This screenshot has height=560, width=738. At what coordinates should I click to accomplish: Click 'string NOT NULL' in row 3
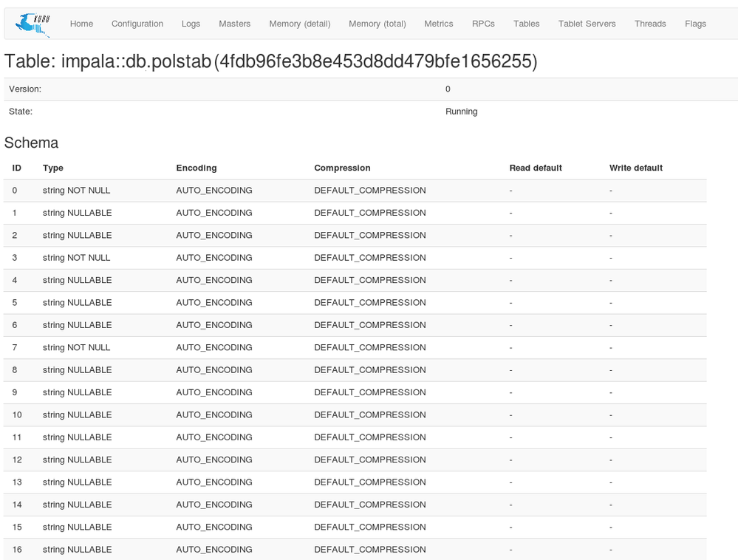point(76,258)
